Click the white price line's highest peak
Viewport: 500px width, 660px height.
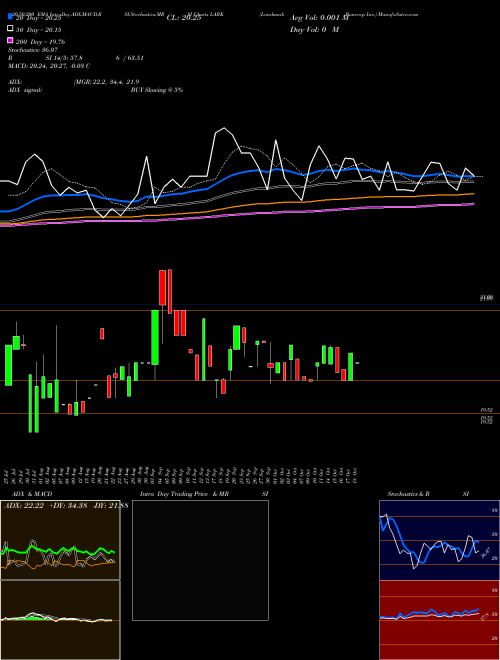click(224, 128)
